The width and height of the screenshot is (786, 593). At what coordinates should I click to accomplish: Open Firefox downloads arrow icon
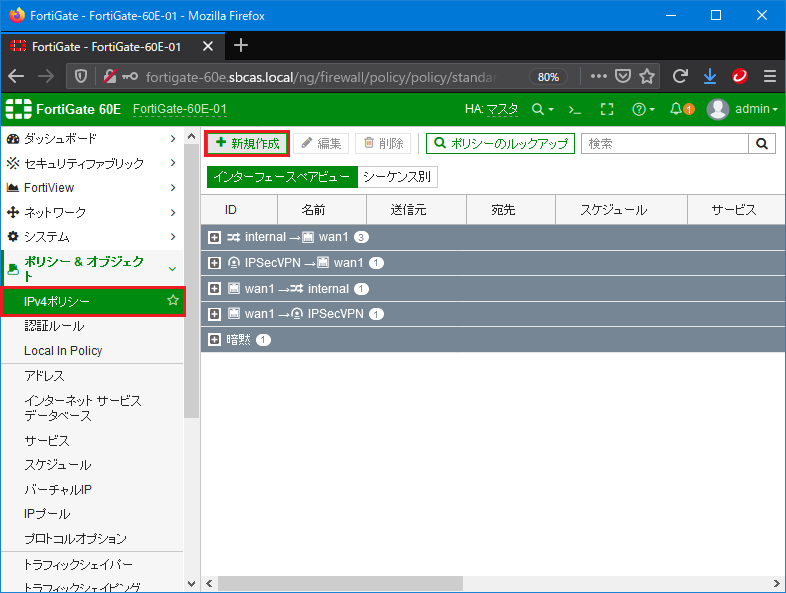(710, 76)
